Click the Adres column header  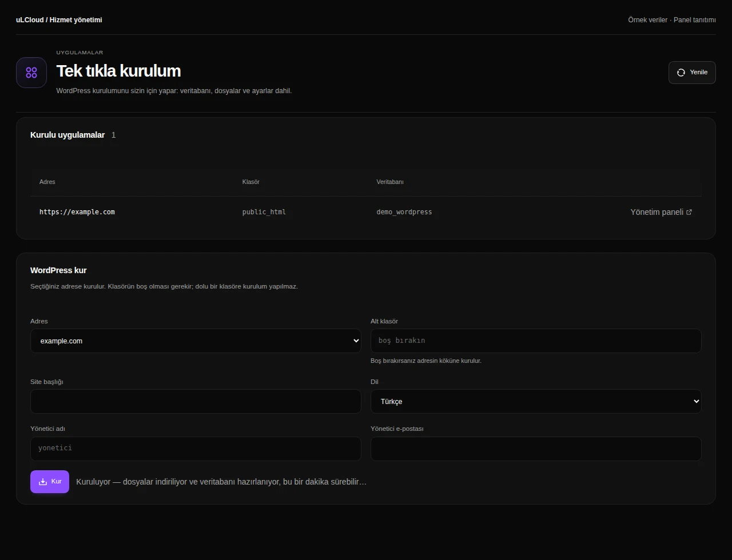(47, 182)
